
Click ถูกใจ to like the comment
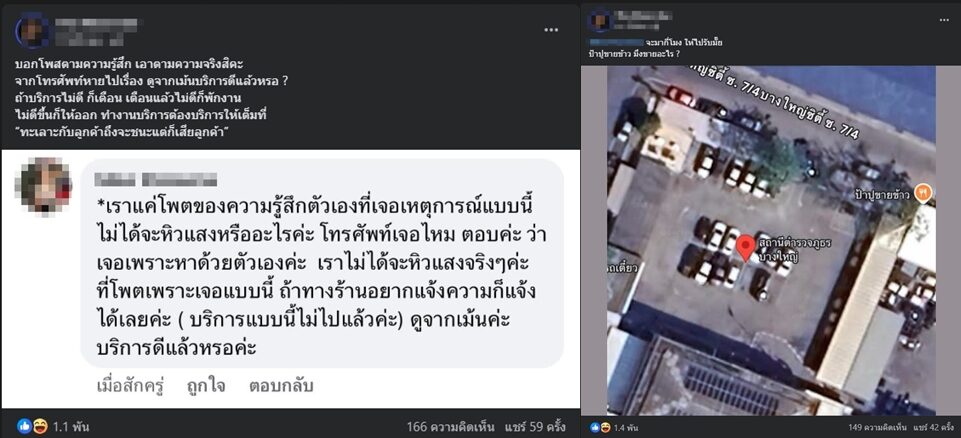[x=206, y=386]
